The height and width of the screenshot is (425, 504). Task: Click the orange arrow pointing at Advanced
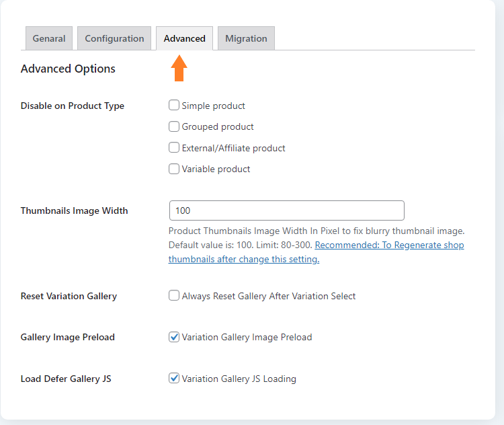click(x=179, y=68)
